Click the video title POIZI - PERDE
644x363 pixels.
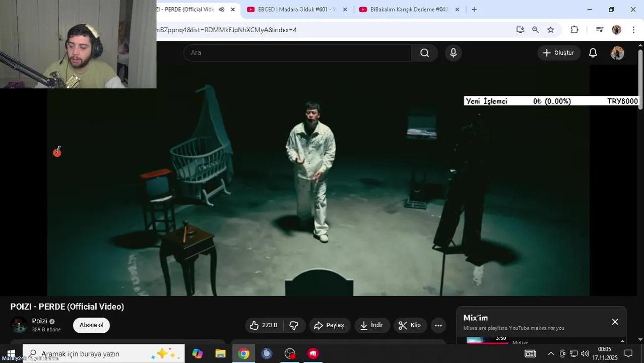[67, 307]
